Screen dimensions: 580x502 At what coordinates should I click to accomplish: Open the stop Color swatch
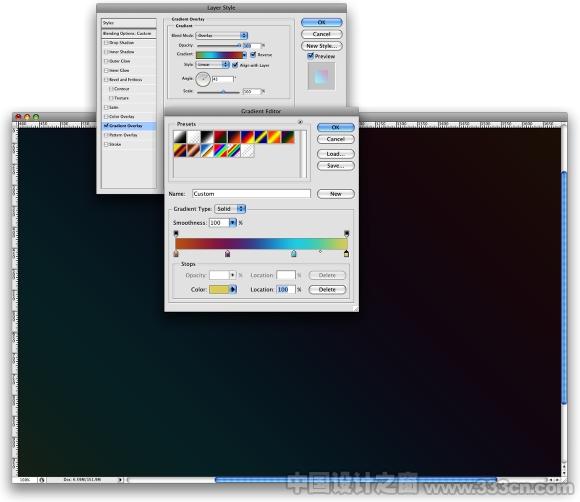tap(219, 289)
